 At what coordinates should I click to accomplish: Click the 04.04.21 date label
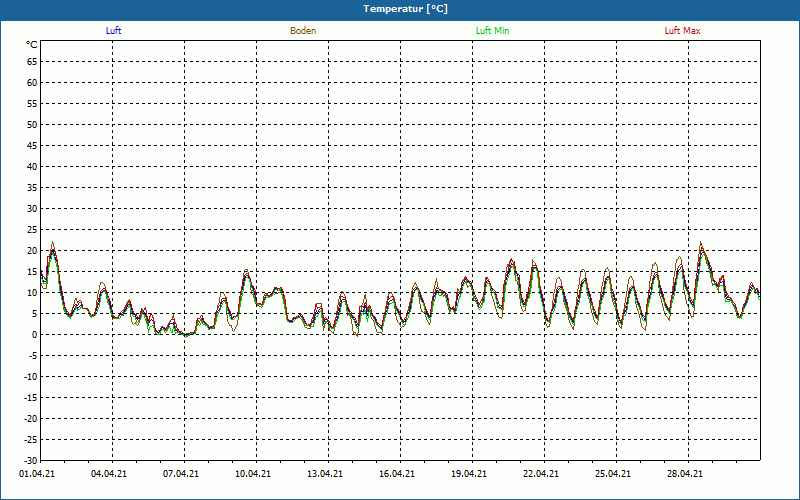pos(109,474)
